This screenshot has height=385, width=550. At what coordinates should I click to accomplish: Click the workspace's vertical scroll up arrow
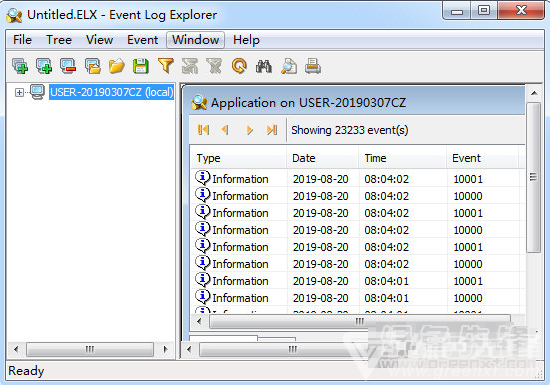(534, 93)
